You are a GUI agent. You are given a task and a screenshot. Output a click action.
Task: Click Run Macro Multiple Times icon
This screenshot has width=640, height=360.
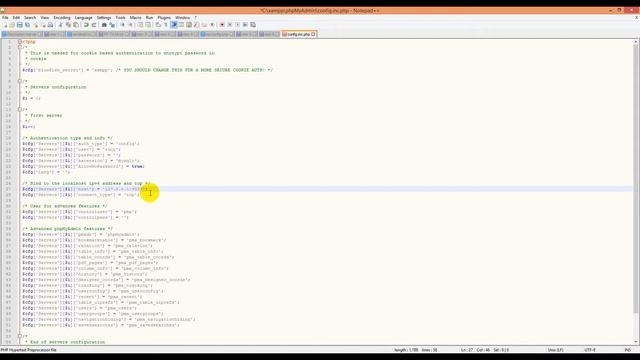tap(245, 25)
